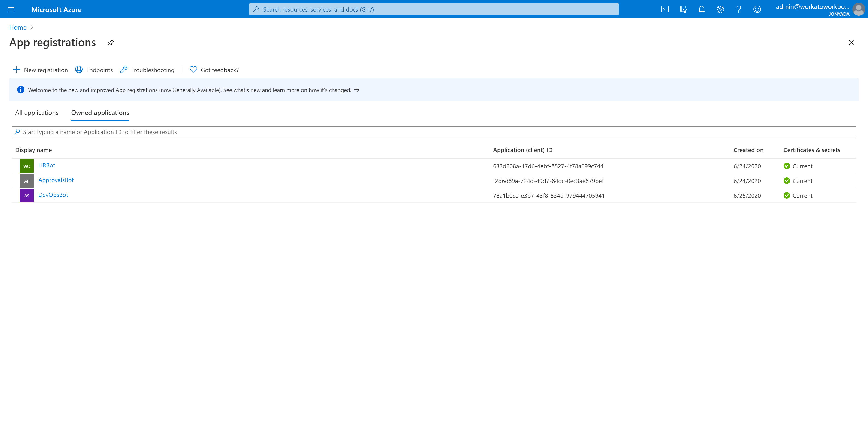Go to Home breadcrumb link
Screen dimensions: 868x427
tap(18, 27)
